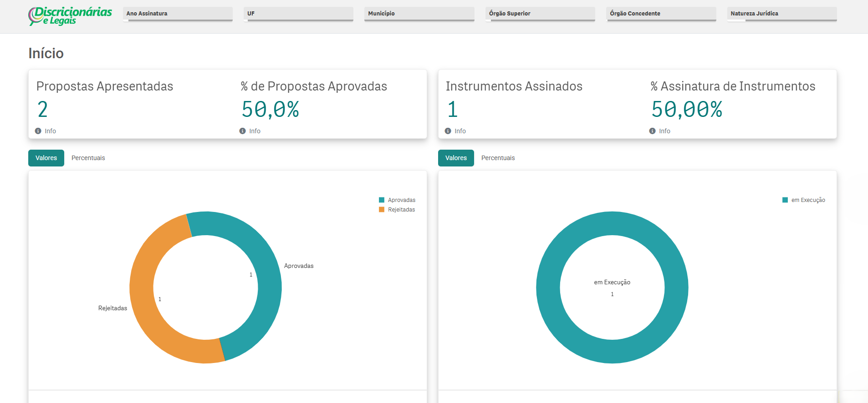Screen dimensions: 868x403
Task: Open the Ano Assinatura filter dropdown
Action: 178,14
